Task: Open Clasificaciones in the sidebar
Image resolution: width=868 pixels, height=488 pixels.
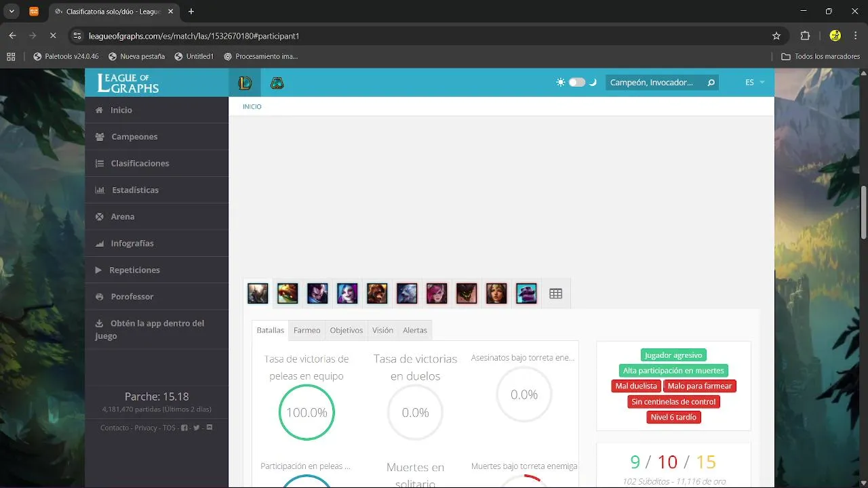Action: click(157, 163)
